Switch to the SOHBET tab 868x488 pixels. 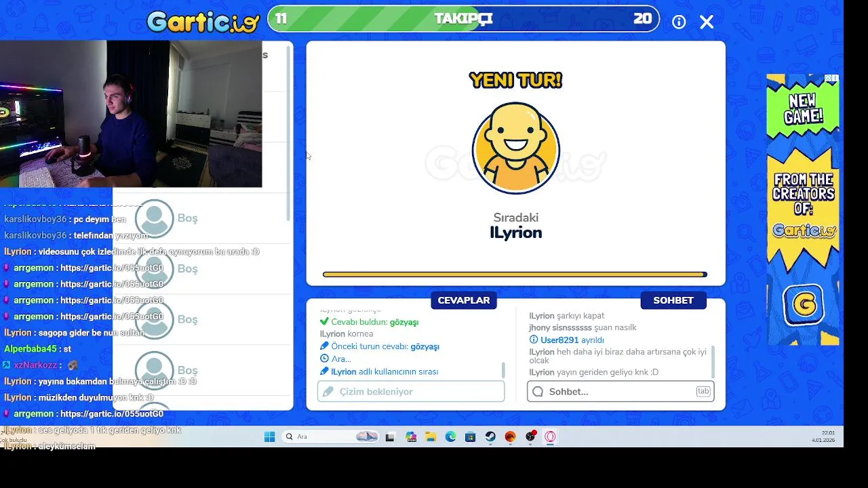(x=673, y=300)
